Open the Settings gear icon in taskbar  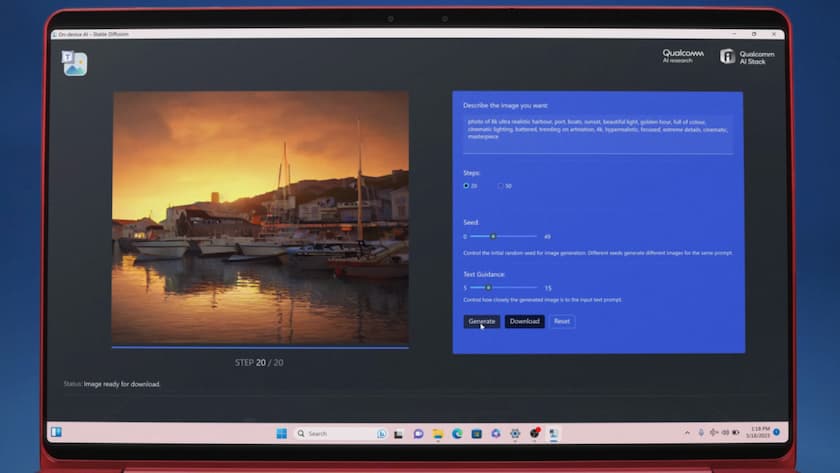(x=514, y=433)
